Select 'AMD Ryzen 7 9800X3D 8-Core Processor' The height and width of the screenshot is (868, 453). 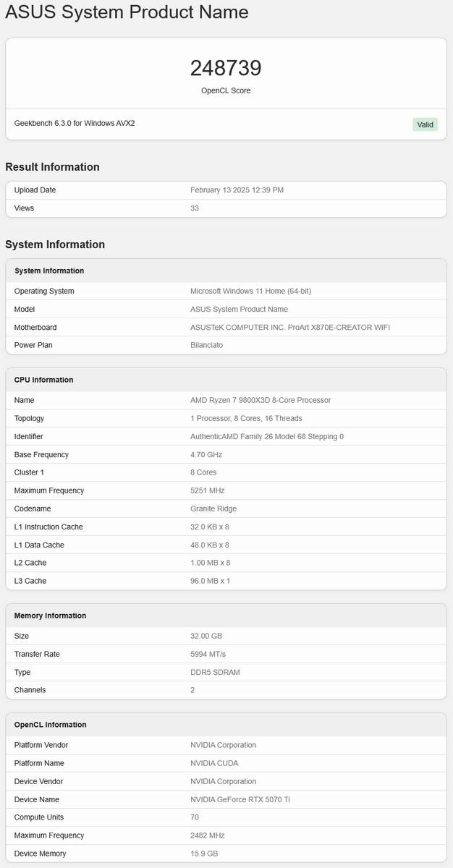[x=261, y=400]
